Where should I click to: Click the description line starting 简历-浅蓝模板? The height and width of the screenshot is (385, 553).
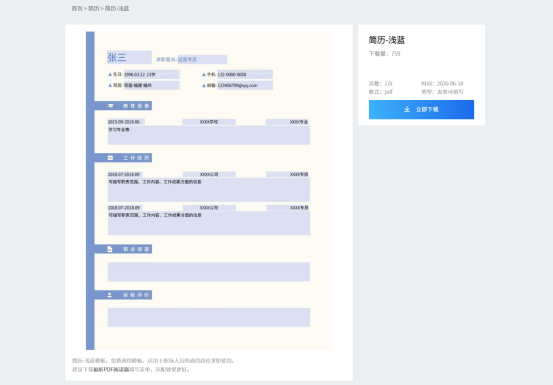[x=154, y=361]
